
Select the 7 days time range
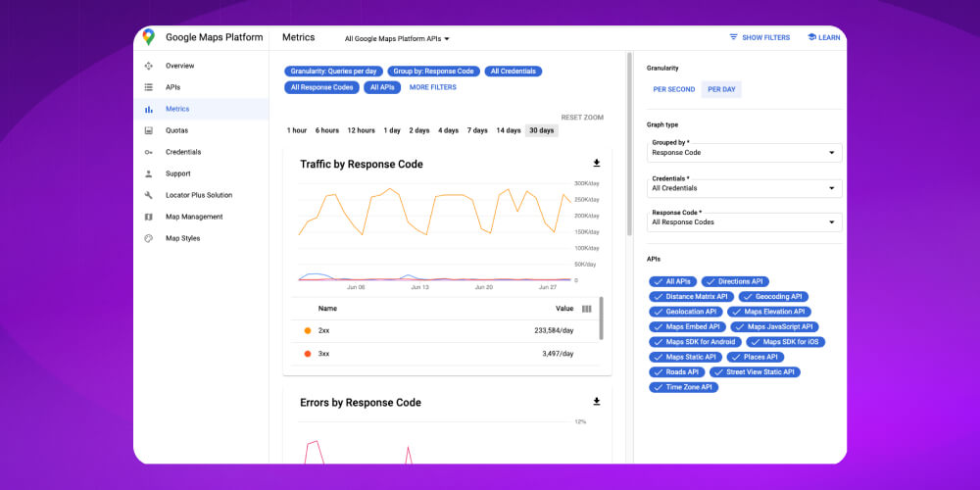477,130
